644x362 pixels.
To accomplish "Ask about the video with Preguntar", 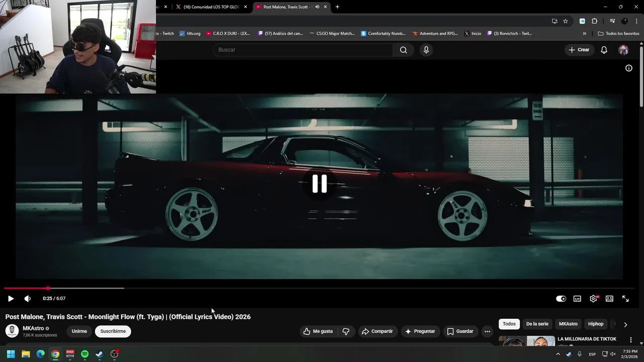I will point(420,331).
